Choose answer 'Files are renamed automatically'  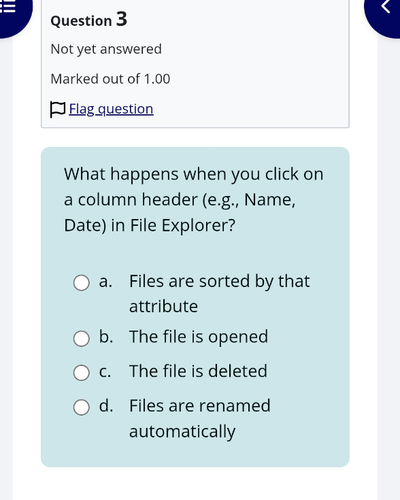pos(200,418)
